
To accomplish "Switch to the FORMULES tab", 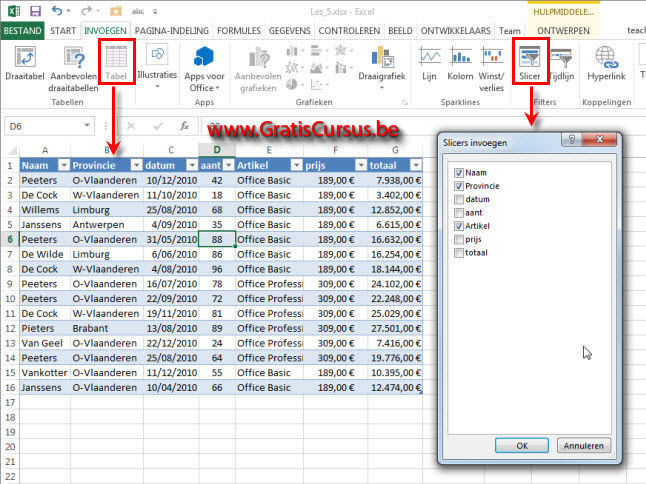I will click(x=239, y=31).
